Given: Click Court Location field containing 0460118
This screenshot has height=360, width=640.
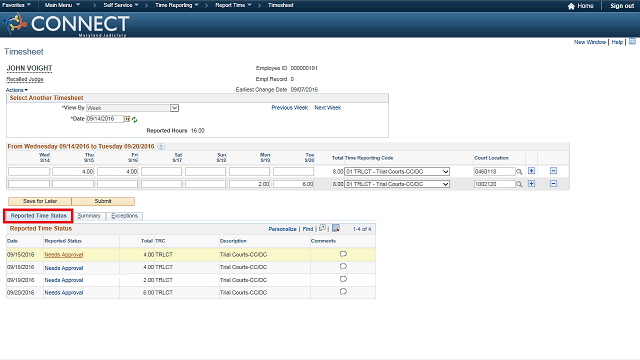Looking at the screenshot, I should (x=495, y=172).
